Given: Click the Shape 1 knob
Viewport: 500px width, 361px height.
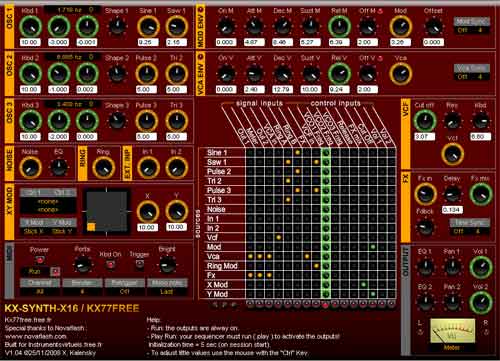Looking at the screenshot, I should click(117, 26).
